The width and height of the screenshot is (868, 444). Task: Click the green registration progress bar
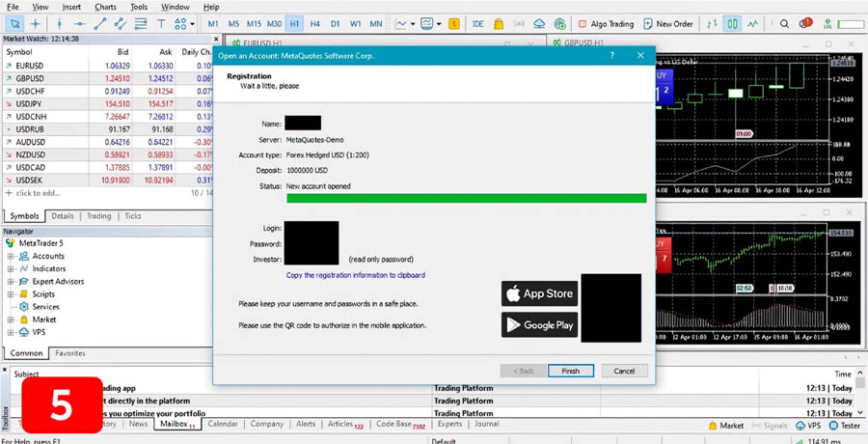466,199
